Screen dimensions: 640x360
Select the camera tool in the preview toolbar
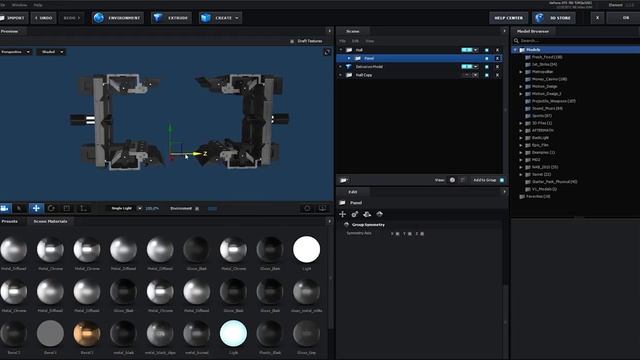(x=4, y=208)
